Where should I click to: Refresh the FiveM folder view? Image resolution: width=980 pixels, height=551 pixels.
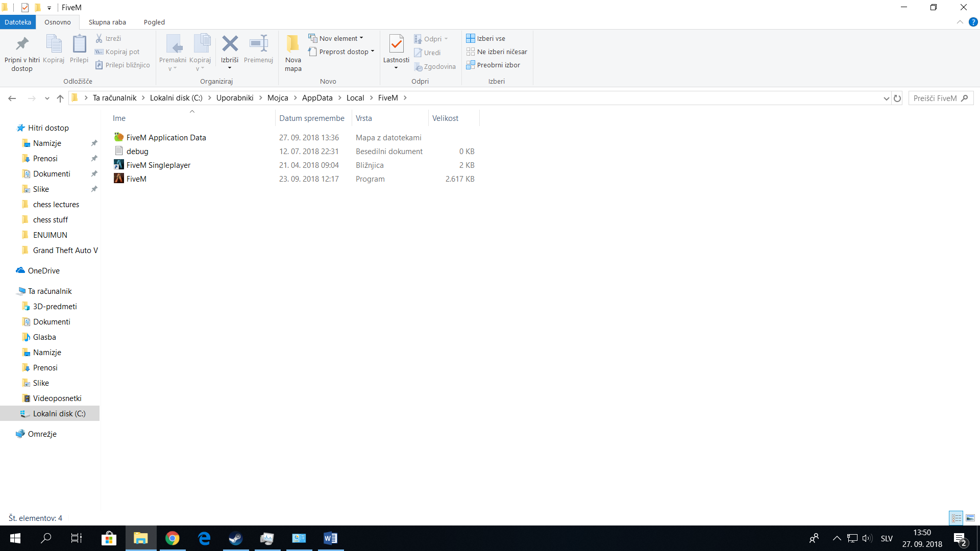coord(897,98)
